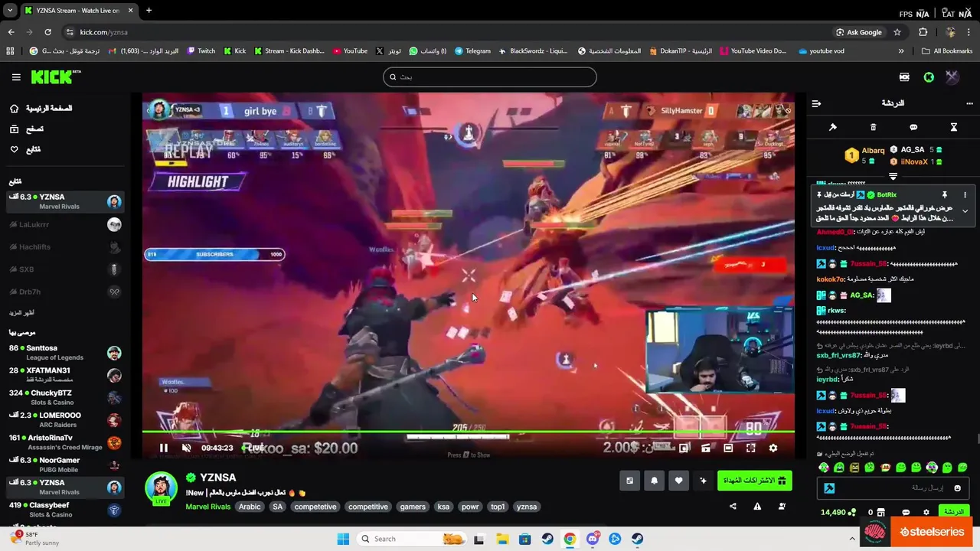Open Windows Start button
980x551 pixels.
342,539
